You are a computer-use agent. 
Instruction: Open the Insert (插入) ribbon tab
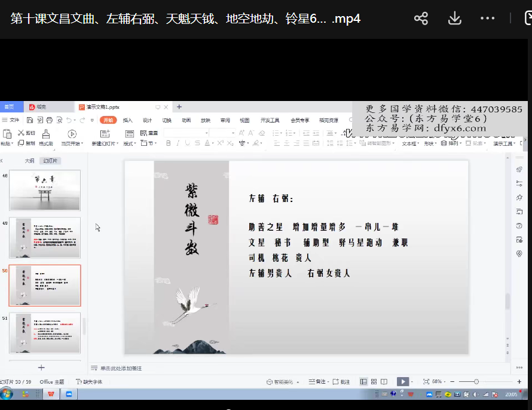pyautogui.click(x=128, y=120)
